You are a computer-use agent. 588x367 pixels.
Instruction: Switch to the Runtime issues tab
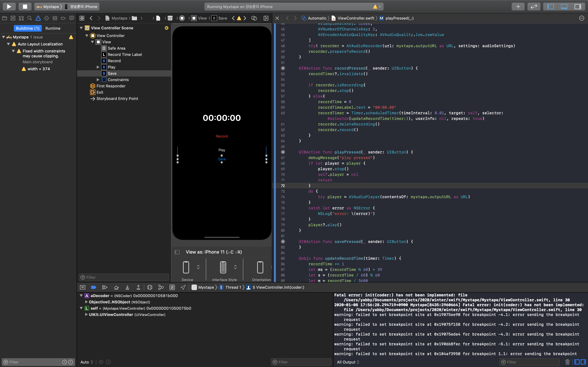[x=53, y=28]
